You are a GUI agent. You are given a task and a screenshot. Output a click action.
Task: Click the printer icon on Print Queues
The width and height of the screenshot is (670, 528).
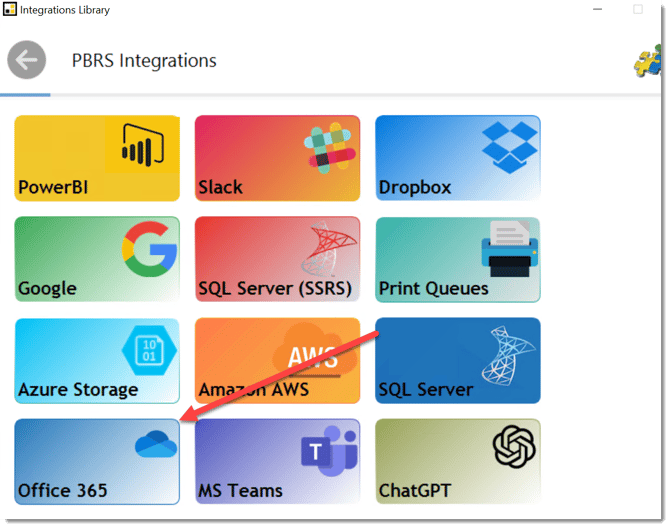click(x=510, y=249)
